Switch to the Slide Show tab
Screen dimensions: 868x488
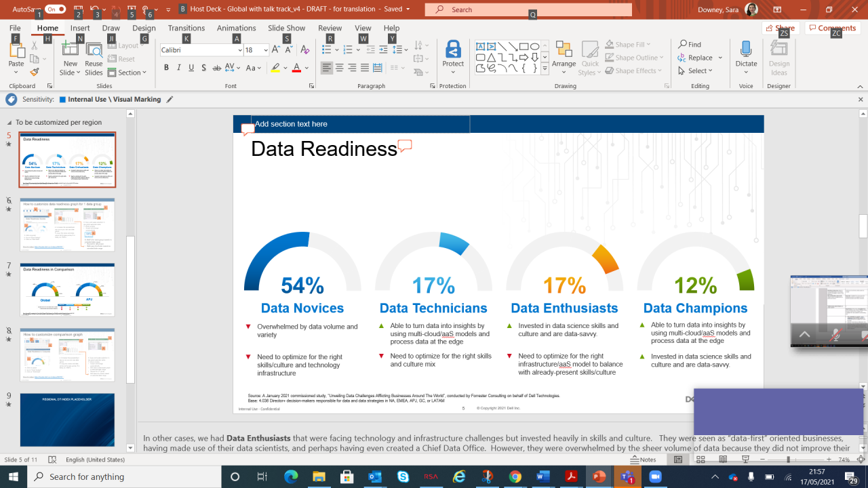286,28
